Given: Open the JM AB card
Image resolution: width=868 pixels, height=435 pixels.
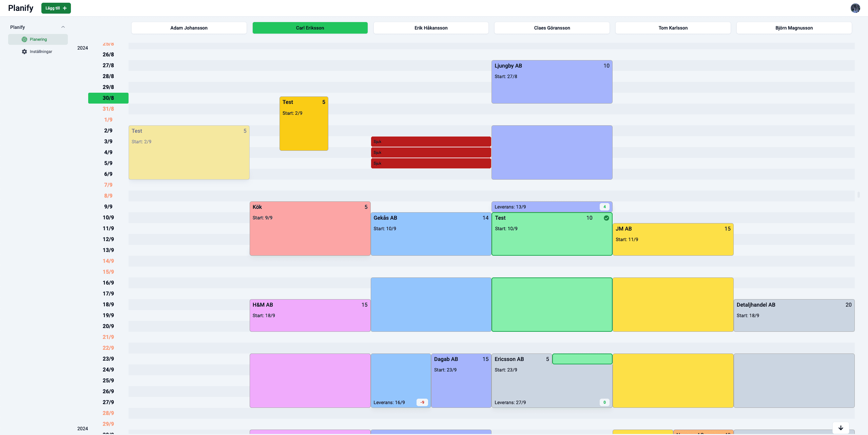Looking at the screenshot, I should (673, 239).
